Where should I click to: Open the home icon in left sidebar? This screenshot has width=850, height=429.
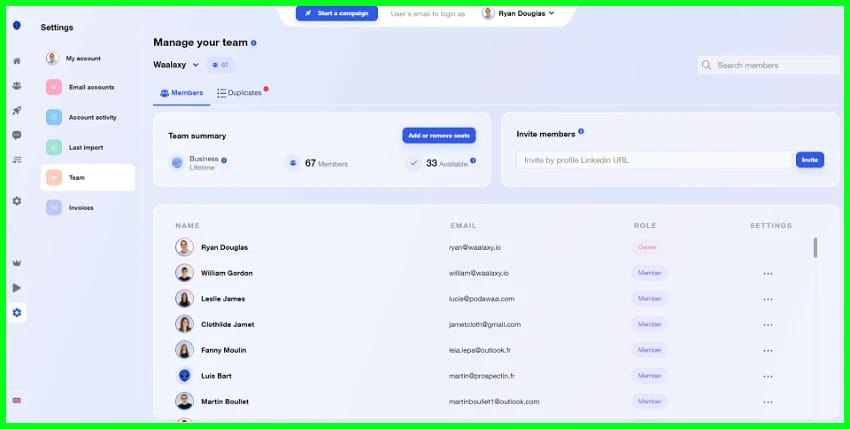(16, 61)
